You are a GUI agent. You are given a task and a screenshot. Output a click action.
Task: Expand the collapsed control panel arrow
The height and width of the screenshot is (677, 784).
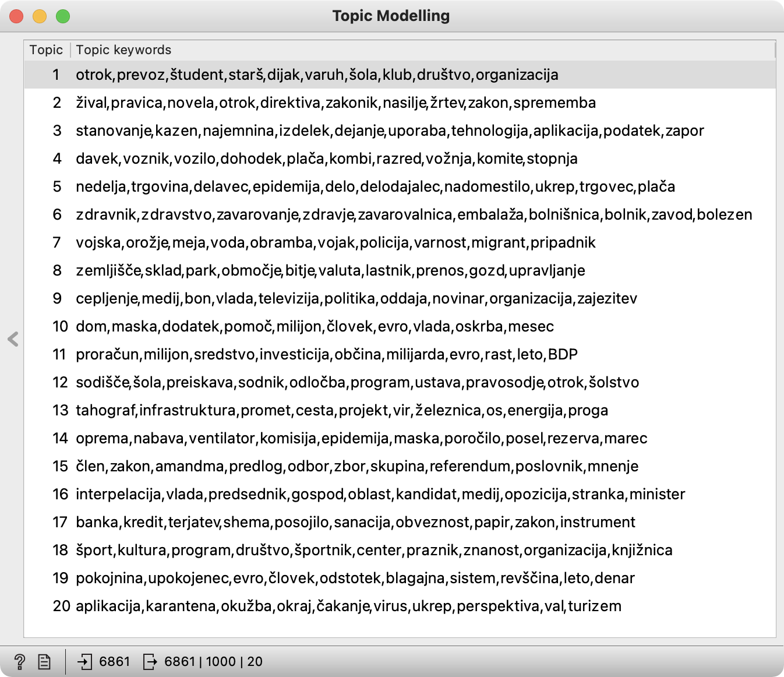tap(13, 339)
